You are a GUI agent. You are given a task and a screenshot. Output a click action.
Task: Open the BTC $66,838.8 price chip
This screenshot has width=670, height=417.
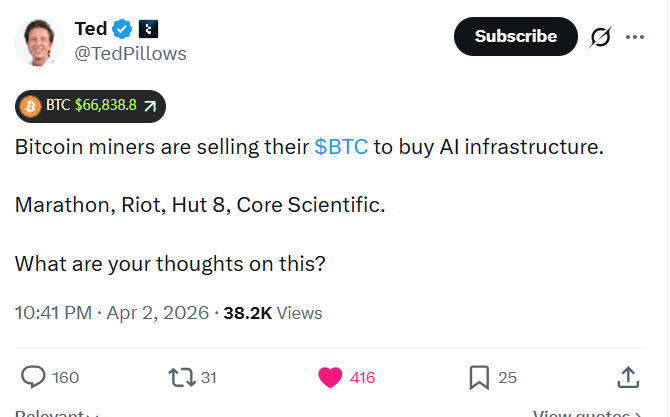tap(90, 105)
